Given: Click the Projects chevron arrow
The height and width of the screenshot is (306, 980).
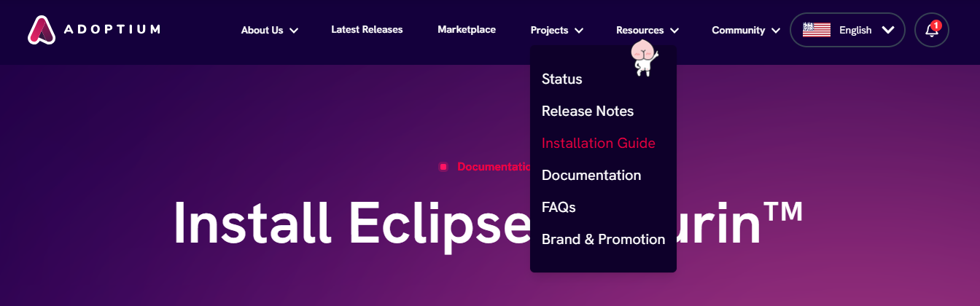Looking at the screenshot, I should tap(579, 31).
